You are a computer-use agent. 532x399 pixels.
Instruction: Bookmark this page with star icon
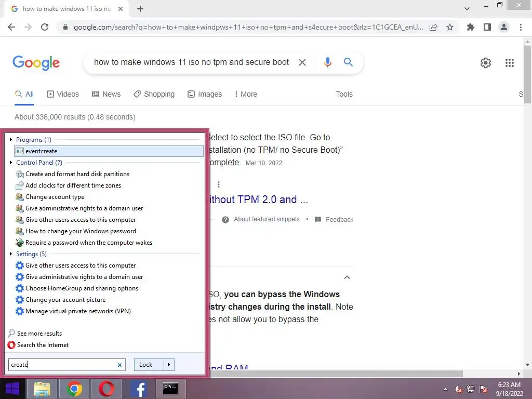(450, 27)
